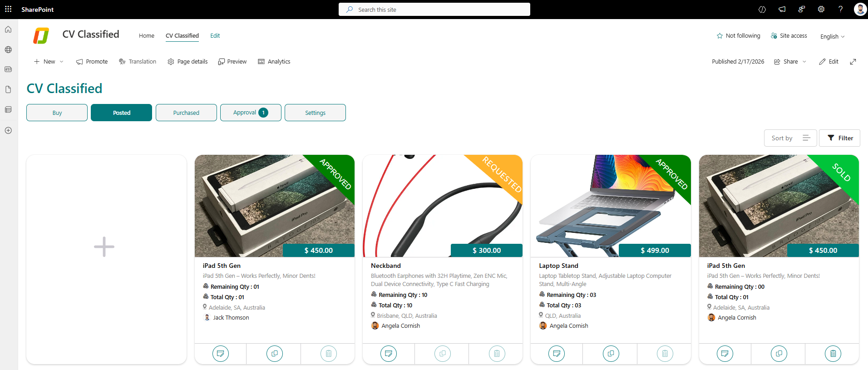Click the settings gear in the top bar
The image size is (868, 370).
tap(821, 9)
